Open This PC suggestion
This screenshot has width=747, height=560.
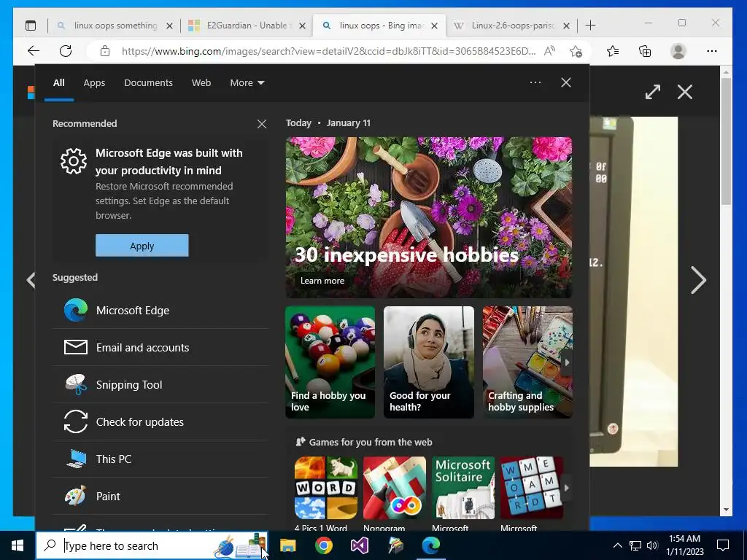point(160,459)
